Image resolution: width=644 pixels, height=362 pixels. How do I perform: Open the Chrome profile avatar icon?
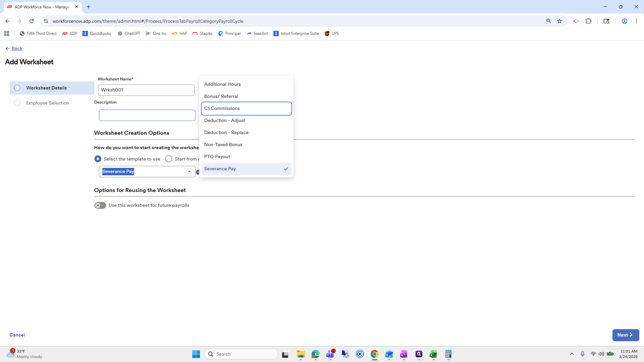[x=624, y=21]
